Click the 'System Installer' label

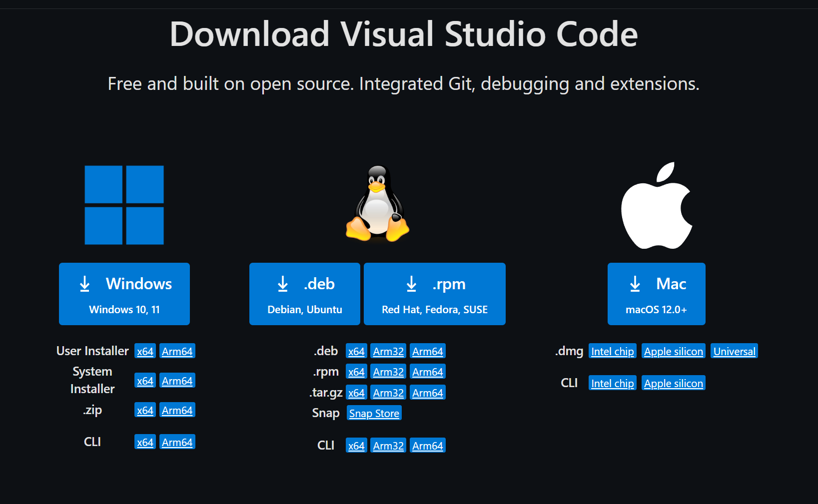[92, 380]
